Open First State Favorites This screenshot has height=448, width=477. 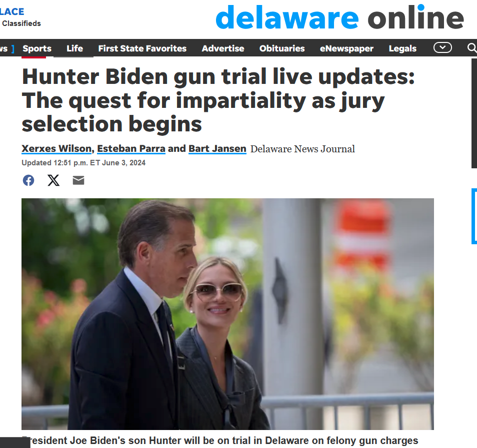click(142, 48)
